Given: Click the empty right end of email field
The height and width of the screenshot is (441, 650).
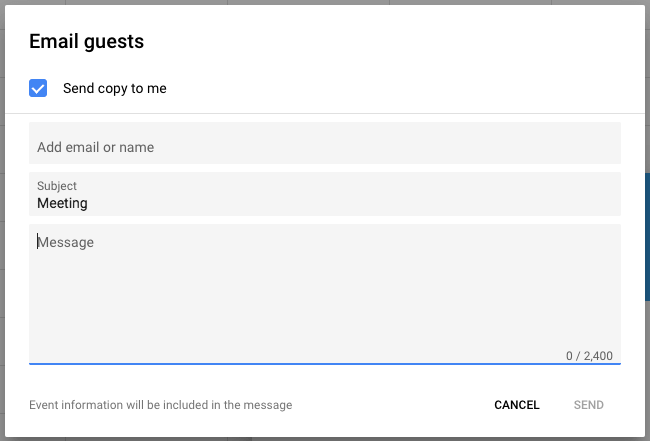Looking at the screenshot, I should 580,147.
